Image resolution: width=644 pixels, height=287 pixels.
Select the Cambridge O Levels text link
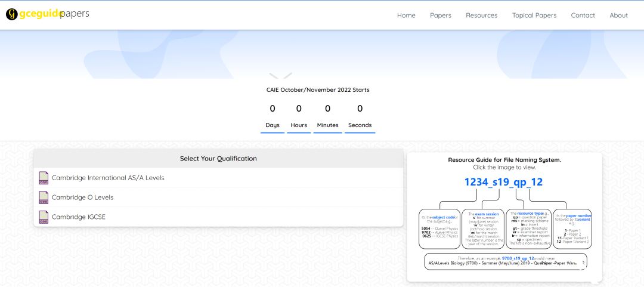click(x=82, y=197)
